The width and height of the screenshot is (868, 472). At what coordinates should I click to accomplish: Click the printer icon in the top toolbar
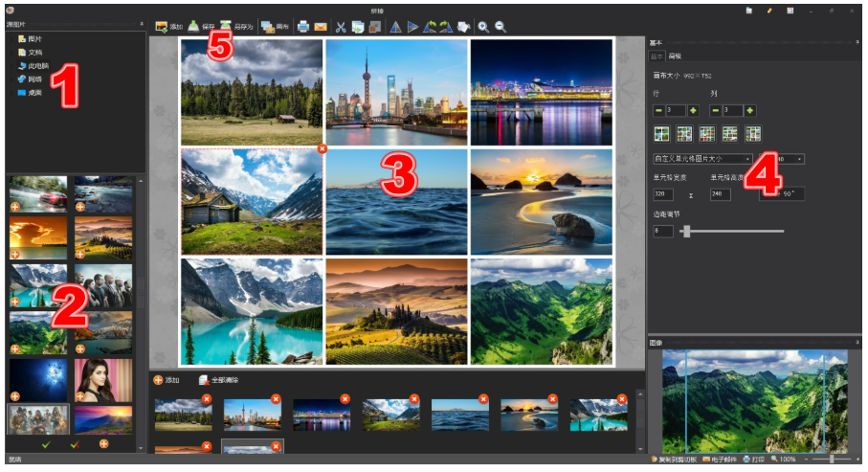coord(302,27)
